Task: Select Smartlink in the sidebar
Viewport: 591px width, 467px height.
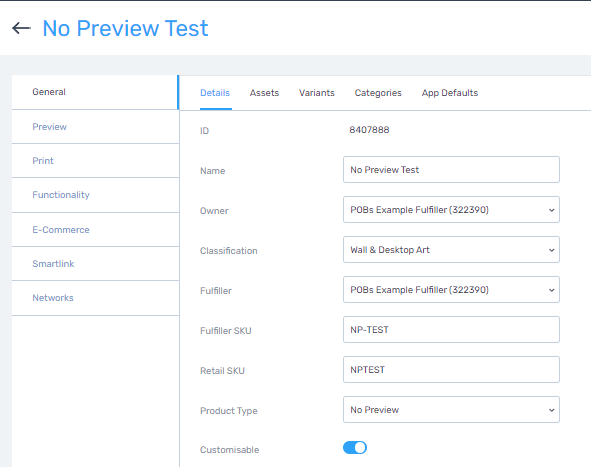Action: [95, 263]
